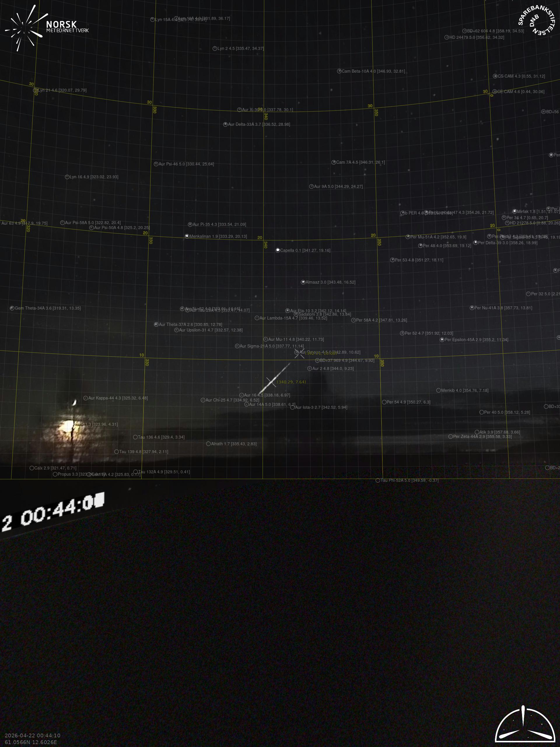The height and width of the screenshot is (747, 560).
Task: Click the cross marker at meteor track start
Action: point(271,382)
